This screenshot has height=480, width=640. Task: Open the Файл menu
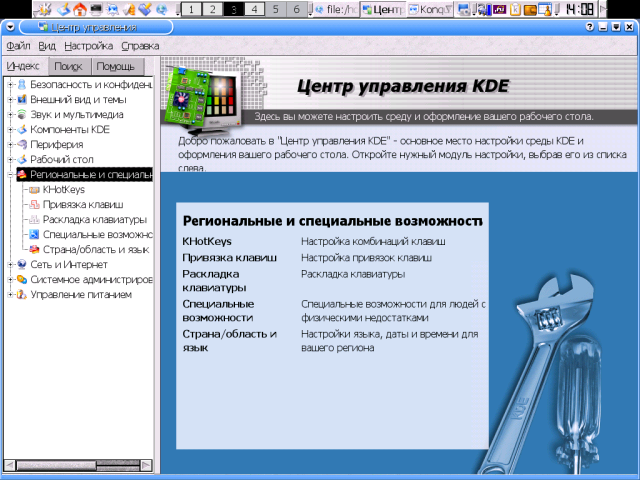(18, 46)
